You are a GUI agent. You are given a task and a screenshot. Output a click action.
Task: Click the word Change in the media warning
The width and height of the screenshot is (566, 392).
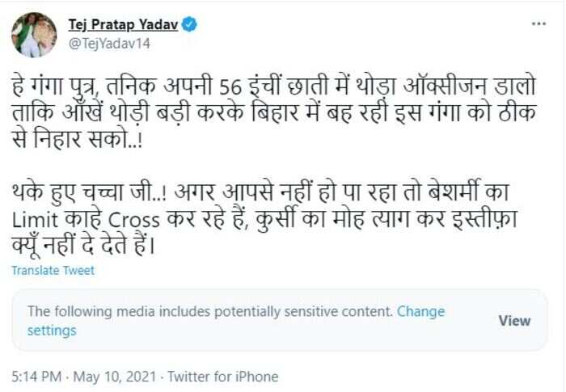[420, 311]
